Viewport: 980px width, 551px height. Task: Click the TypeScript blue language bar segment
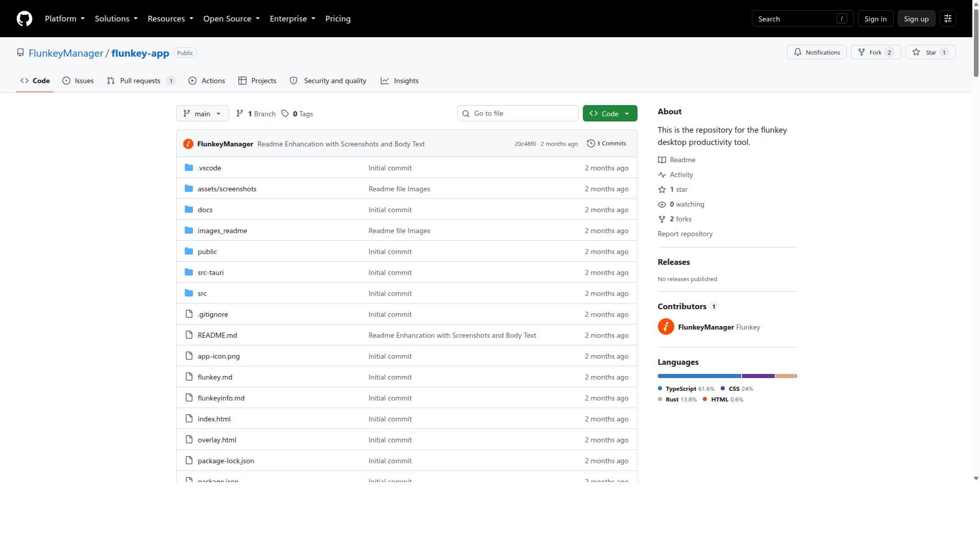point(699,377)
